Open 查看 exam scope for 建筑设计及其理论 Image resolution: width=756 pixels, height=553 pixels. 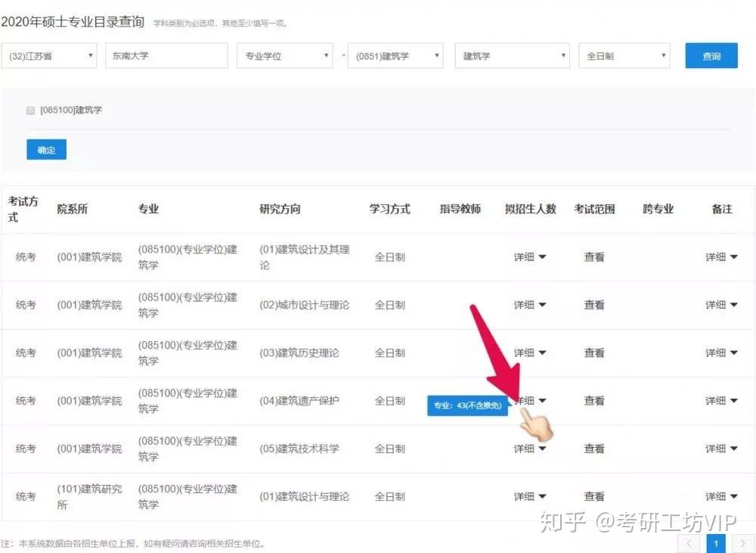pyautogui.click(x=594, y=257)
